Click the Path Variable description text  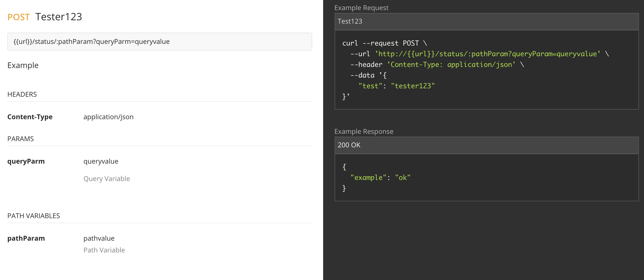(x=104, y=250)
